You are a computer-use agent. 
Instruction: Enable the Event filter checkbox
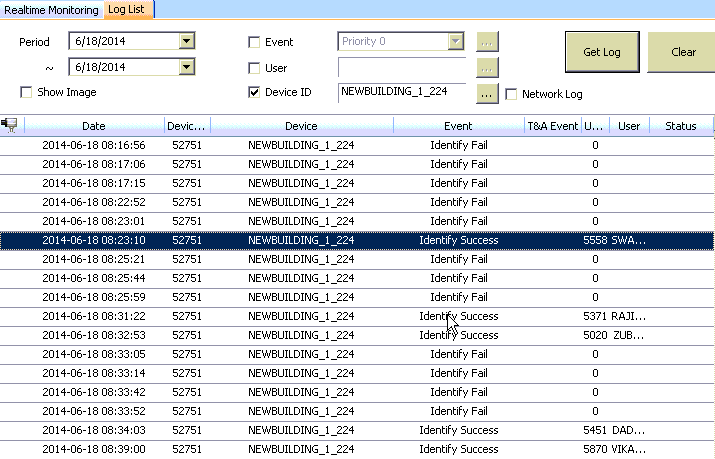[x=254, y=42]
